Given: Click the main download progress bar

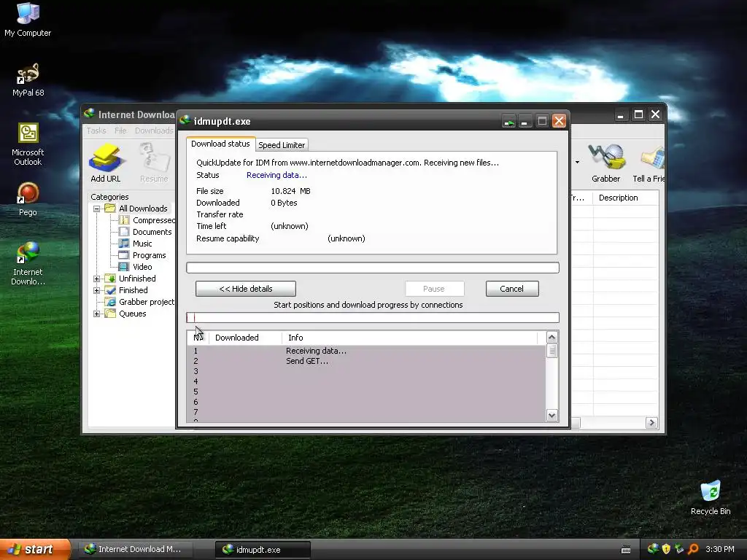Looking at the screenshot, I should point(373,268).
